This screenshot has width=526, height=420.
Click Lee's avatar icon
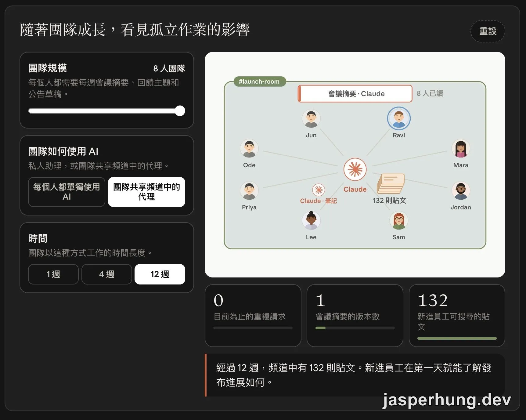point(311,220)
